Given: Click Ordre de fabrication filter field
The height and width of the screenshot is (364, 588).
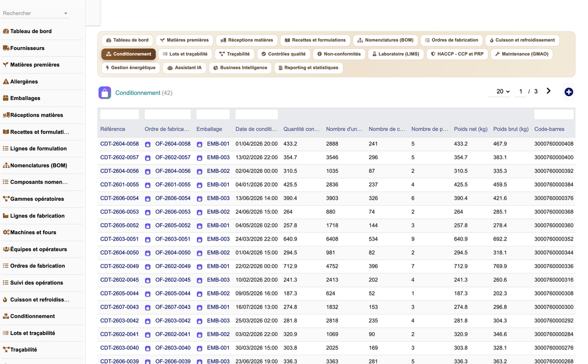Looking at the screenshot, I should (168, 115).
